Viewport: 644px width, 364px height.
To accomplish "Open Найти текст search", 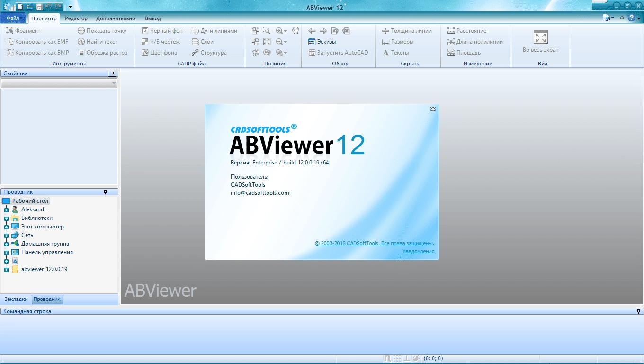I will (x=98, y=42).
